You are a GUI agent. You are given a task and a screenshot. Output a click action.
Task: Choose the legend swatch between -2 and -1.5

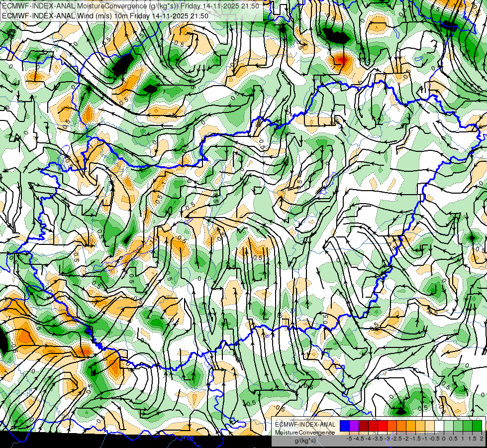tap(411, 426)
